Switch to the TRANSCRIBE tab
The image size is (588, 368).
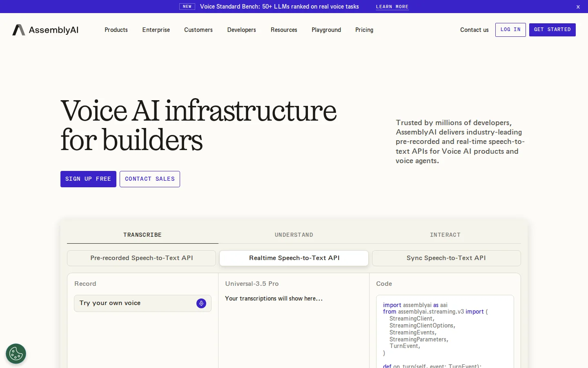[143, 235]
